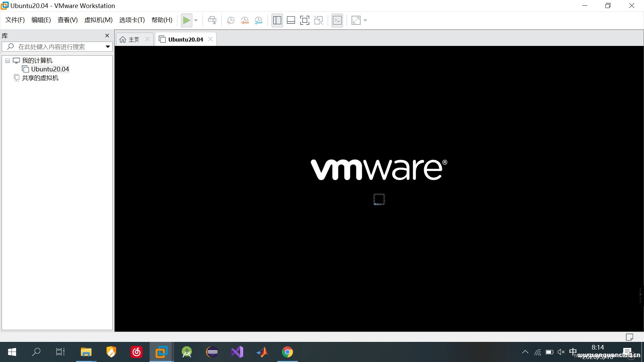644x362 pixels.
Task: Take a snapshot of the virtual machine
Action: point(230,20)
